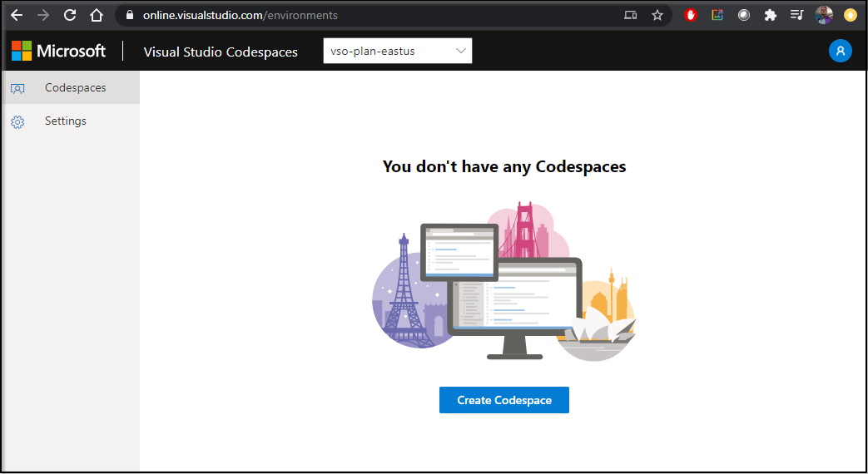This screenshot has width=868, height=474.
Task: Click the gray circle extension icon
Action: 743,15
